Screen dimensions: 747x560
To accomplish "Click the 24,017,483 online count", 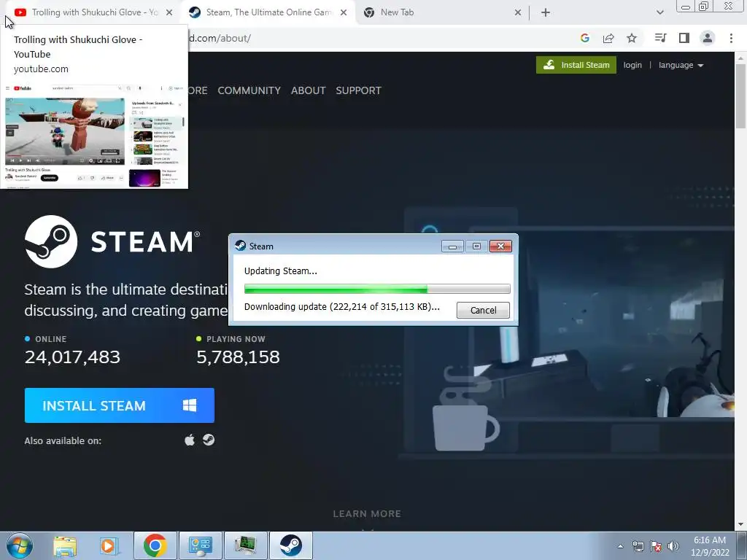I will (x=72, y=357).
